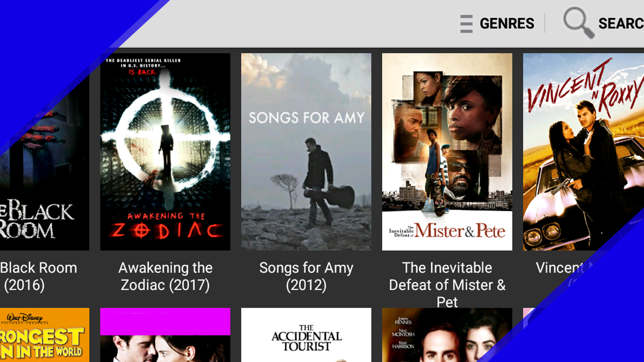The image size is (644, 362).
Task: Open the Awakening the Zodiac poster
Action: [165, 152]
